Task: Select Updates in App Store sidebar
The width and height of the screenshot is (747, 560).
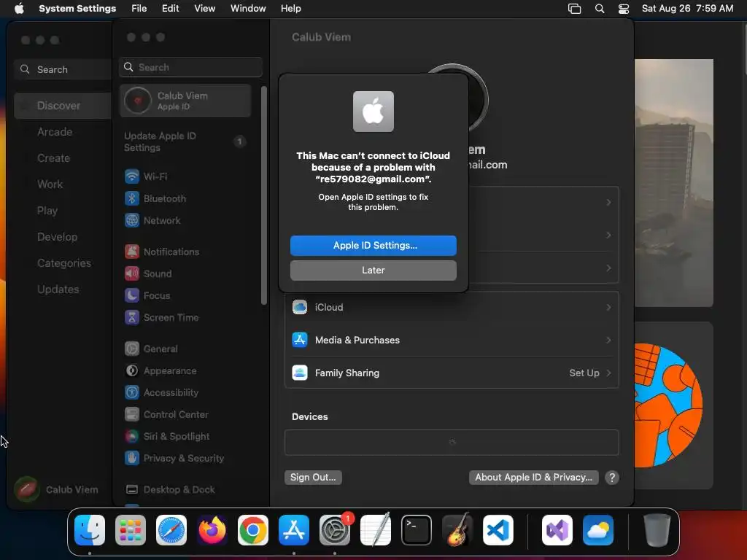Action: point(58,289)
